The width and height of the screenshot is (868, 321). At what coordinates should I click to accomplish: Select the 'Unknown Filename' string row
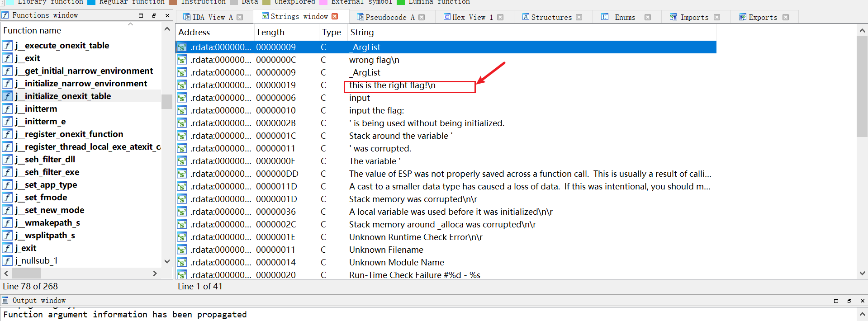[x=446, y=250]
